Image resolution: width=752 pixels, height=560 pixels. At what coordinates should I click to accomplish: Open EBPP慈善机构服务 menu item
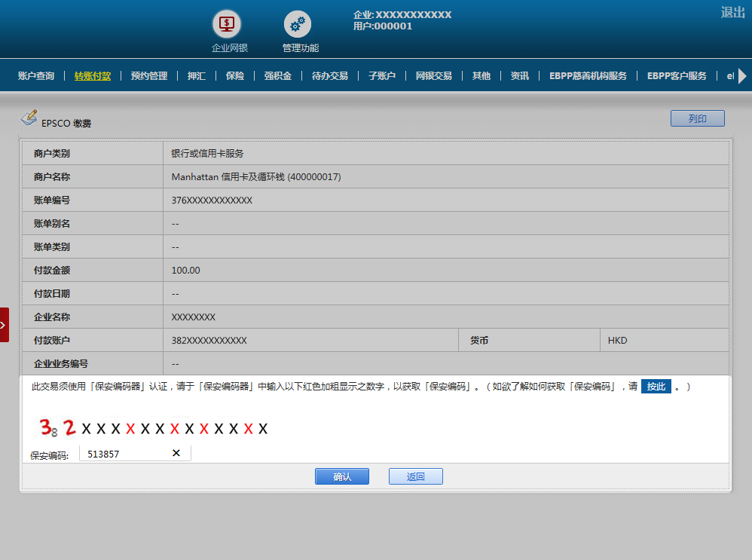(588, 76)
